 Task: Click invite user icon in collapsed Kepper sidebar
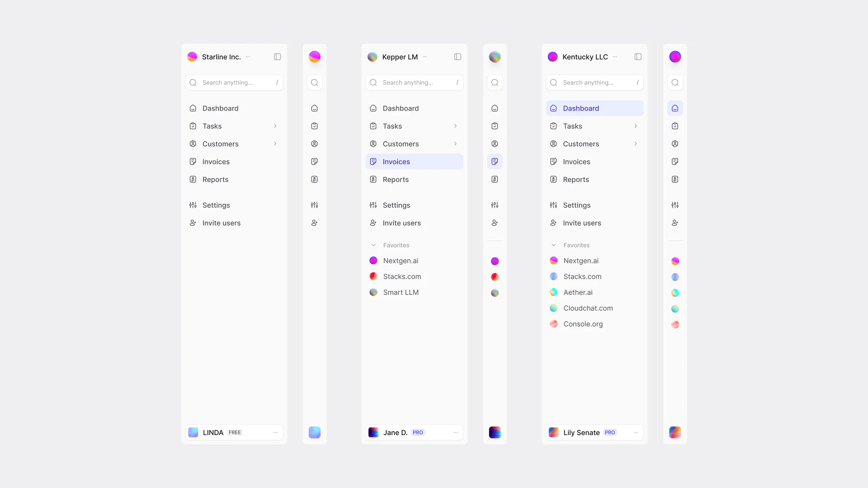point(495,223)
